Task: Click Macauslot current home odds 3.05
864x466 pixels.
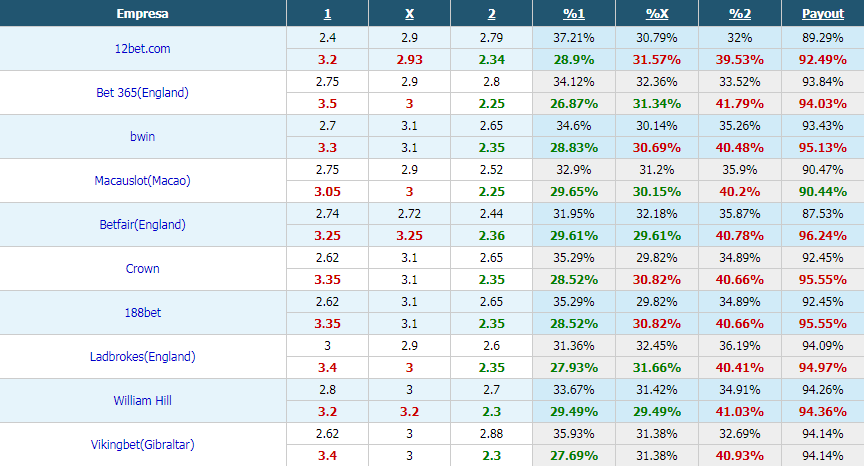Action: [x=327, y=192]
